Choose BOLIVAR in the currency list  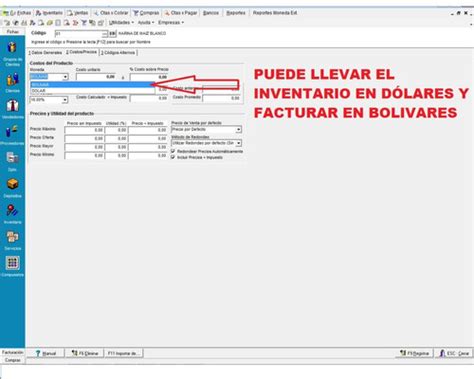(92, 85)
